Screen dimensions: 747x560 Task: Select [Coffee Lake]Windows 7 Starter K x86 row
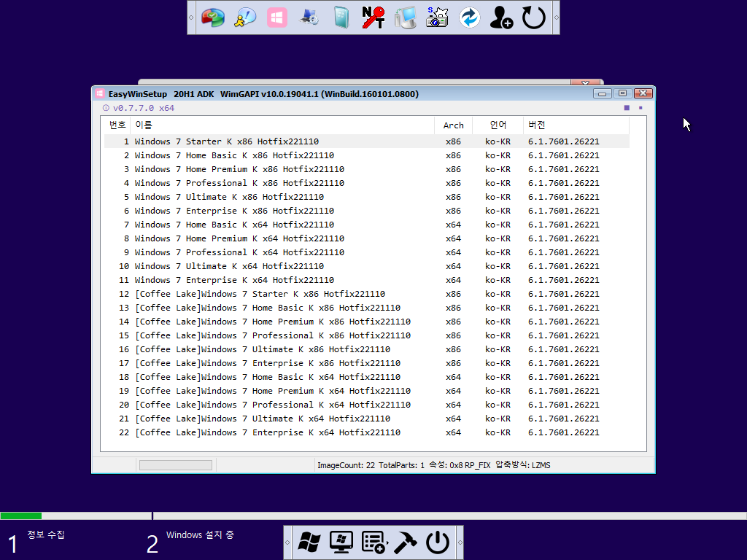coord(367,294)
